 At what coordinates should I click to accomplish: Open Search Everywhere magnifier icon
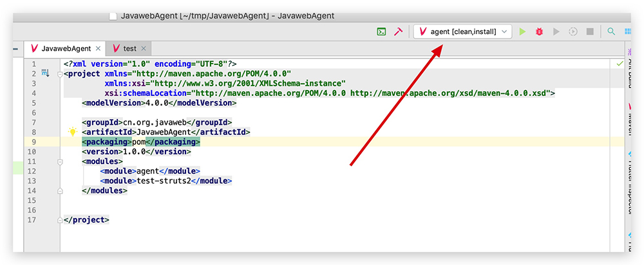[611, 32]
